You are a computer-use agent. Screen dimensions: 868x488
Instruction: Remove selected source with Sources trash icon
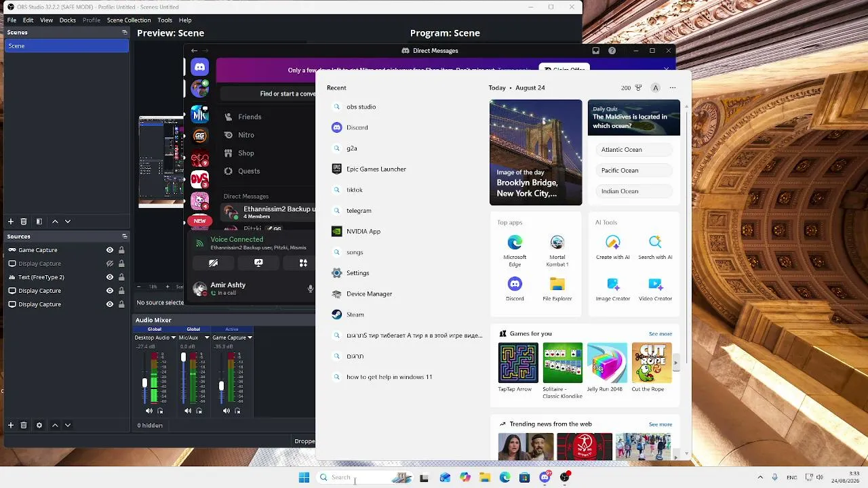click(24, 425)
